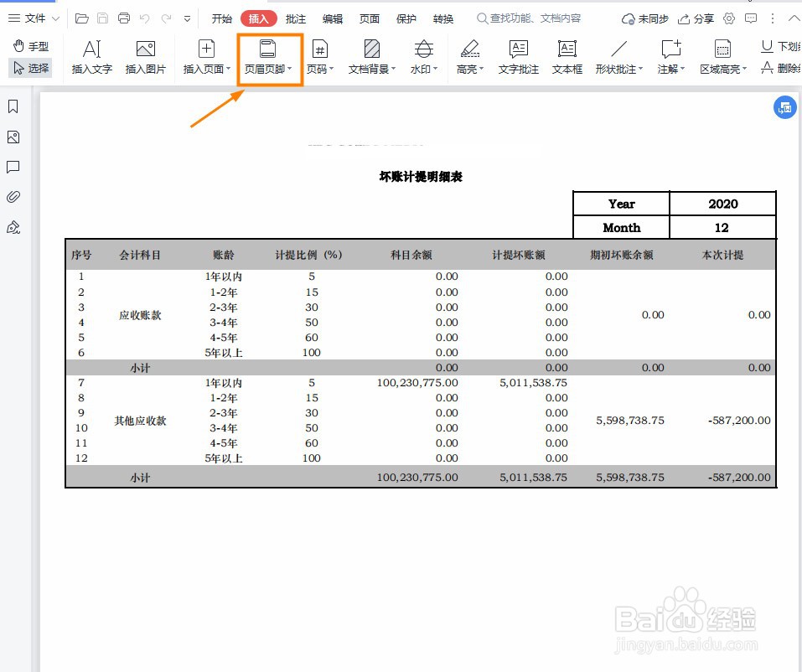Image resolution: width=802 pixels, height=672 pixels.
Task: Click the 应收账款 cell
Action: [x=140, y=315]
